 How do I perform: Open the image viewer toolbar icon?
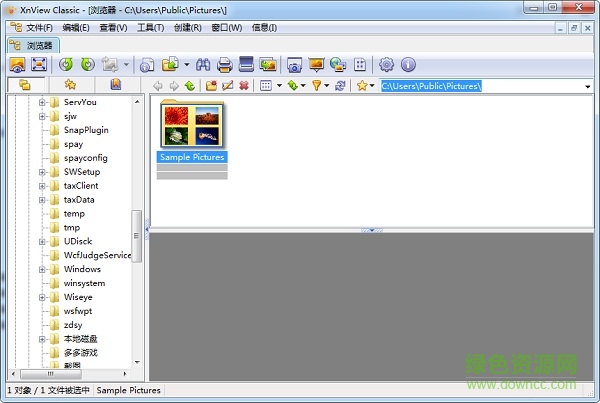(17, 64)
